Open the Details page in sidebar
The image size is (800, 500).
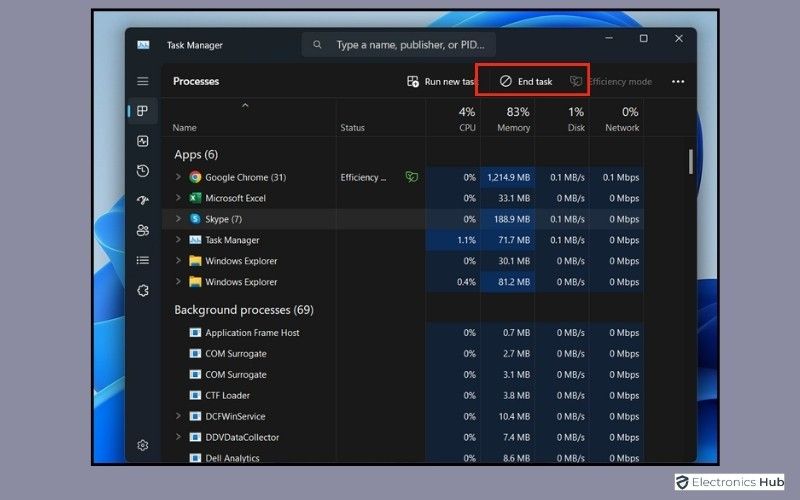point(143,260)
